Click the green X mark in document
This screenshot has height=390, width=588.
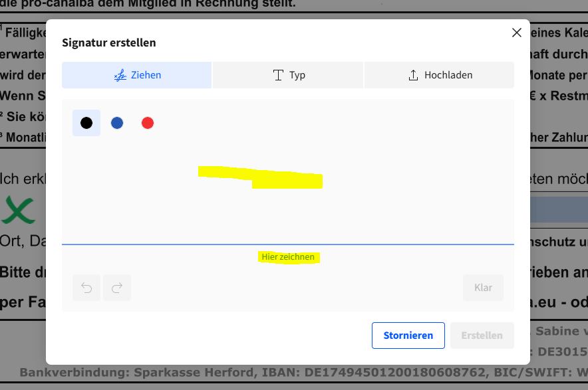[x=18, y=209]
